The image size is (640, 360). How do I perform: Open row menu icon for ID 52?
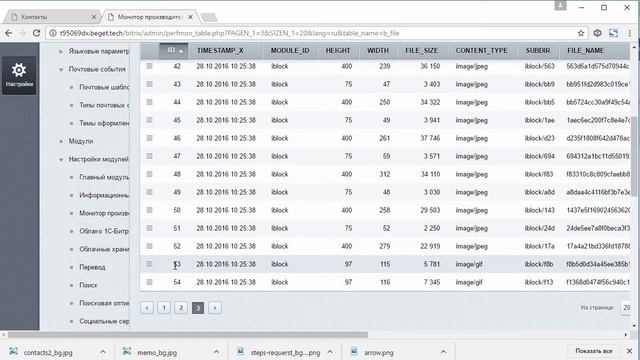click(149, 246)
